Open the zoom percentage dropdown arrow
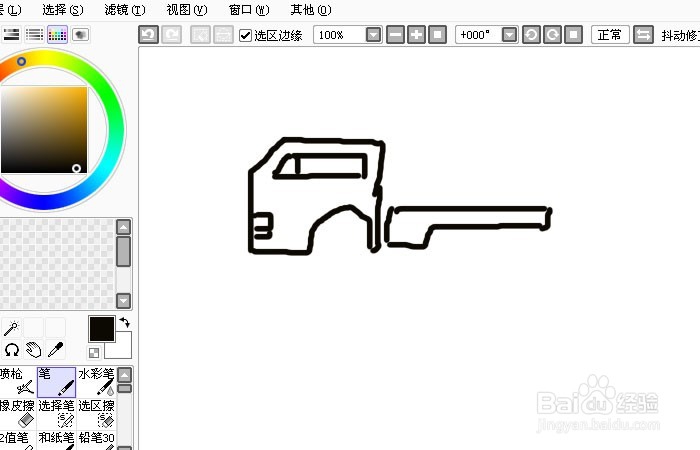The width and height of the screenshot is (700, 450). (x=373, y=35)
